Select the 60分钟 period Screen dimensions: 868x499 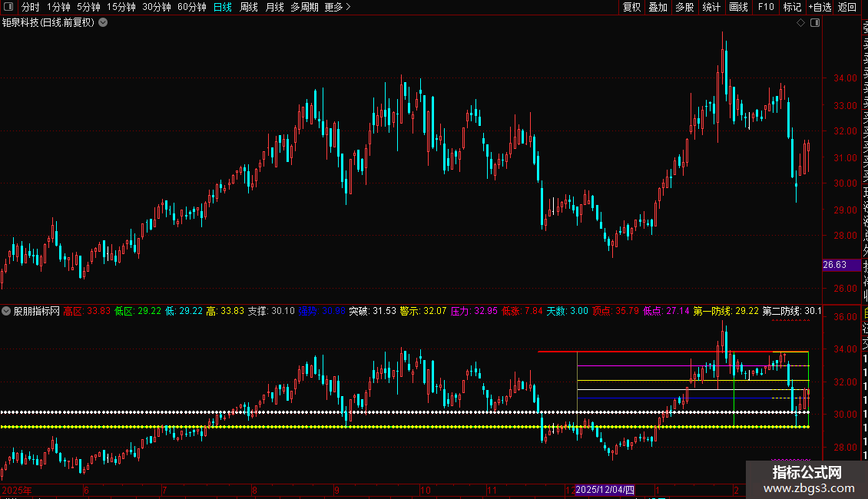pos(192,7)
